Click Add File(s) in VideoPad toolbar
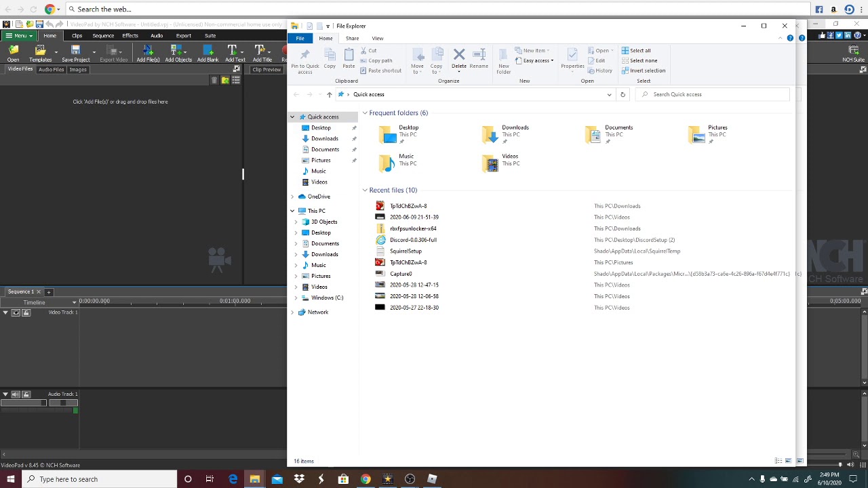 point(148,54)
